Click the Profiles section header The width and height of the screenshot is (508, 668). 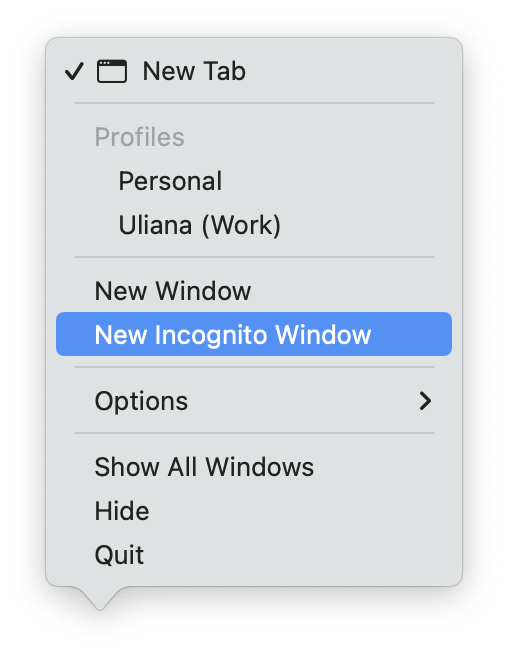click(139, 137)
